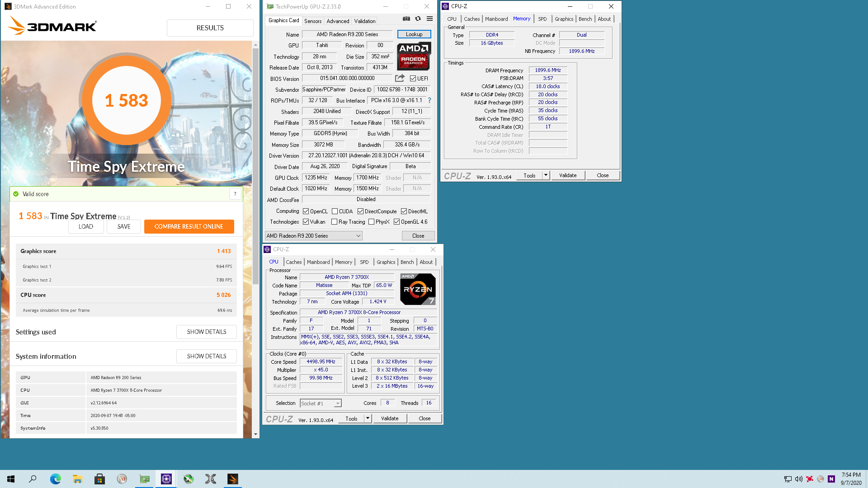The image size is (868, 488).
Task: Click the network icon in system tray
Action: [788, 479]
